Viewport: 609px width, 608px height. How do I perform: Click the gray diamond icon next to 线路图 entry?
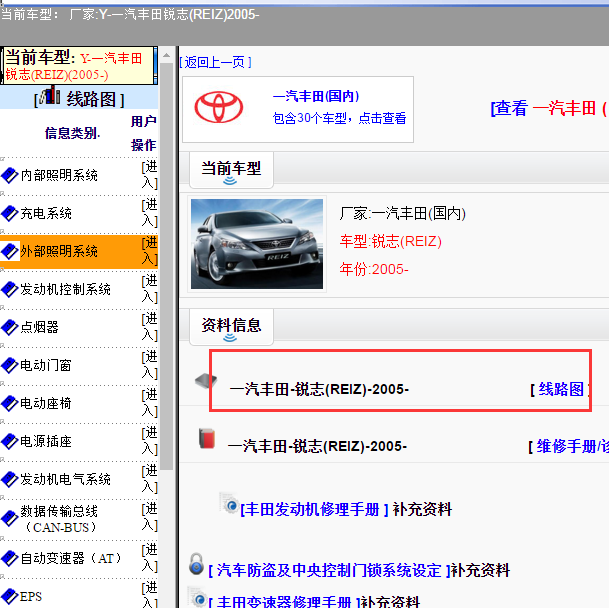click(x=206, y=381)
